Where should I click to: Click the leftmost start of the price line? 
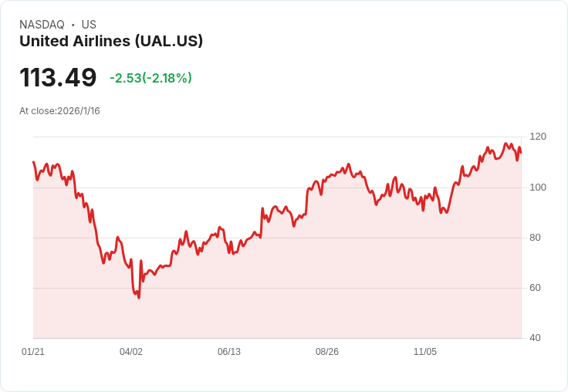[x=33, y=162]
